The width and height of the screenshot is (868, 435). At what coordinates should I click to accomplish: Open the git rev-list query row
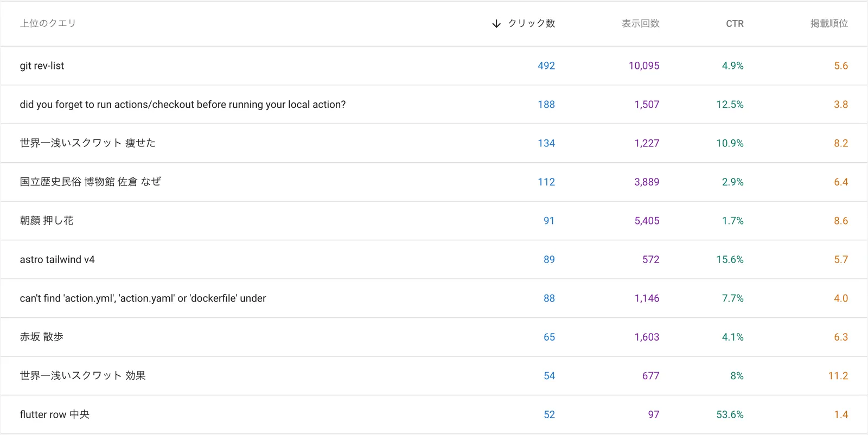[x=42, y=66]
